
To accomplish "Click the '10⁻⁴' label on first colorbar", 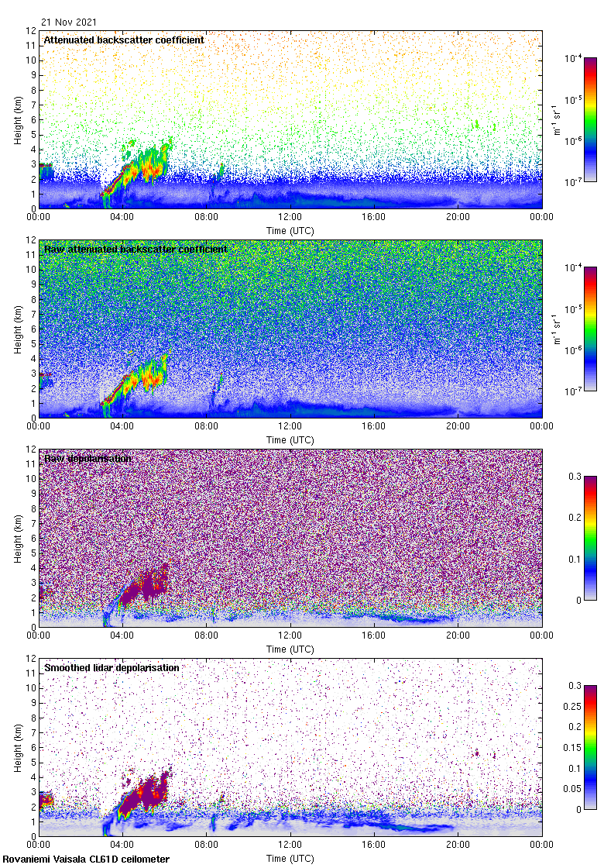I will [573, 58].
